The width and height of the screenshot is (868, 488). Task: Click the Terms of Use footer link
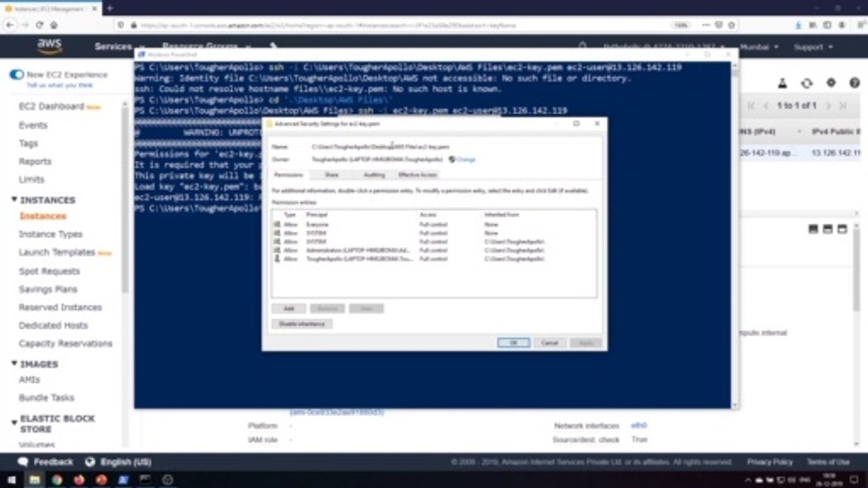828,462
